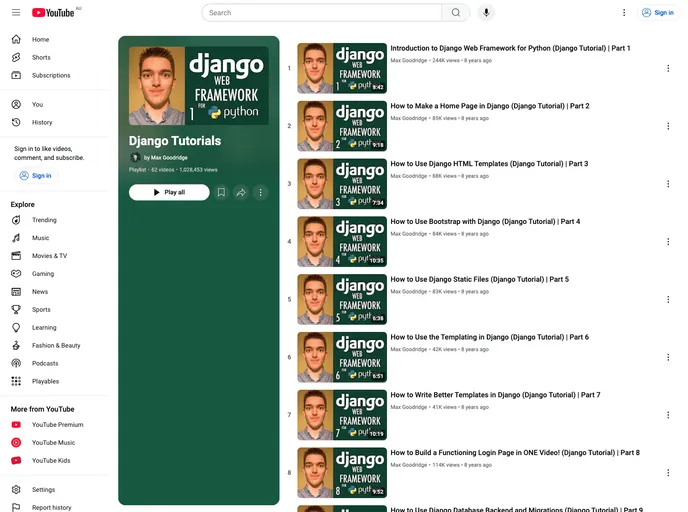The image size is (688, 512).
Task: Open How to Use Django HTML Templates Part 3
Action: coord(489,164)
